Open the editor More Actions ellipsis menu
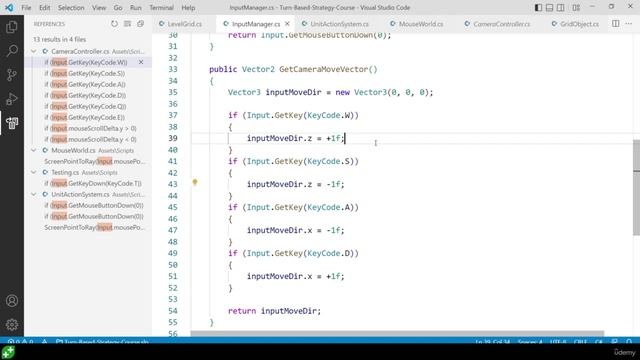Screen dimensions: 640x360 (629, 24)
